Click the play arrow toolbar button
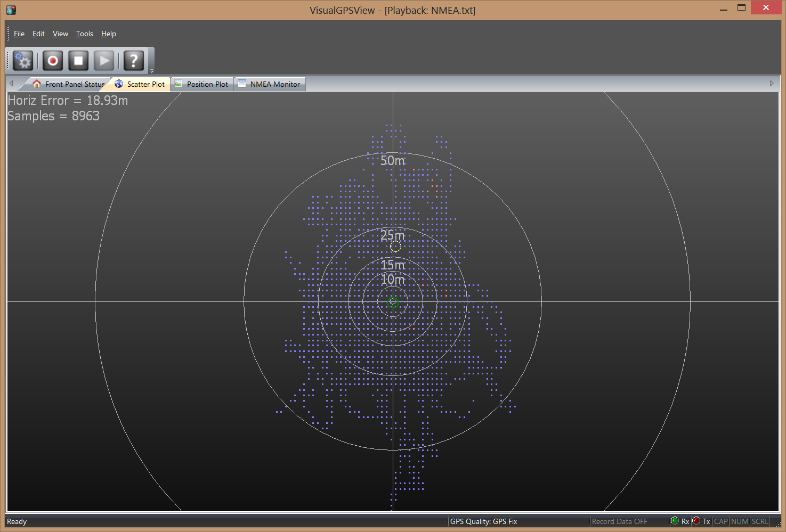The width and height of the screenshot is (786, 532). (x=104, y=61)
